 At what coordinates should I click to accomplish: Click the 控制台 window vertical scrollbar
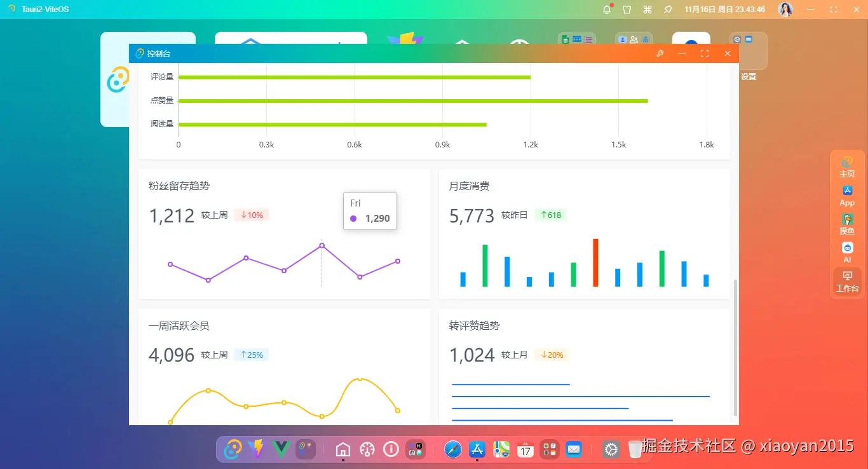pyautogui.click(x=736, y=348)
